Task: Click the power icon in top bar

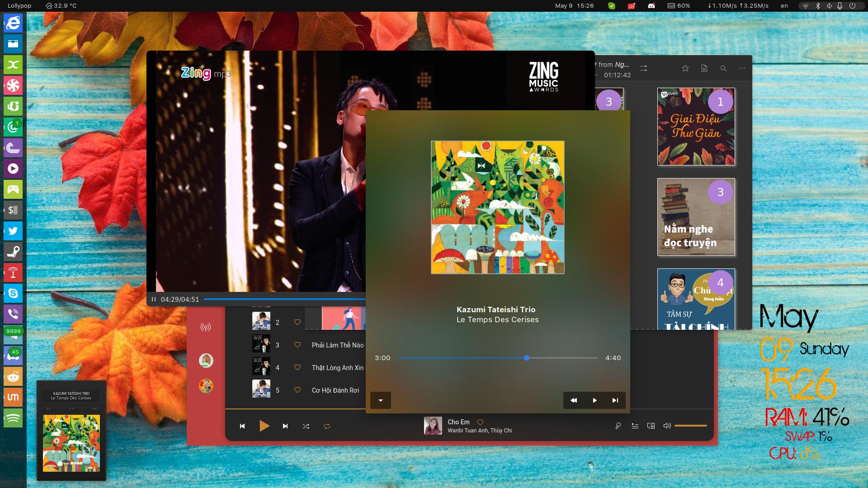Action: click(x=852, y=6)
